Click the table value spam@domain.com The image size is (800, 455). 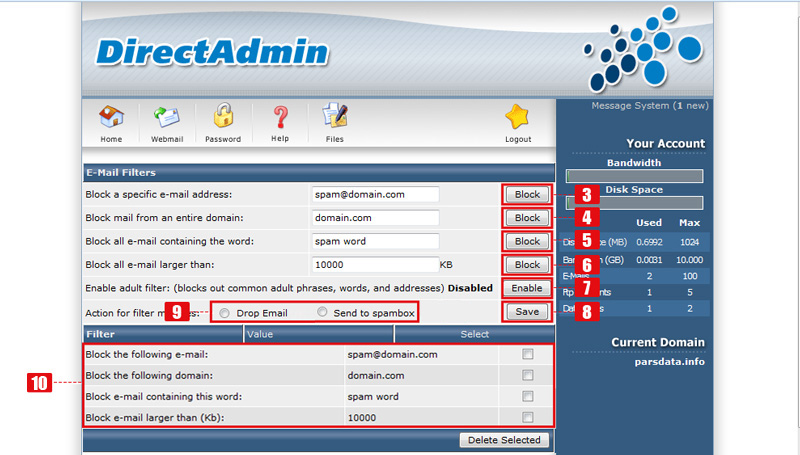click(392, 355)
